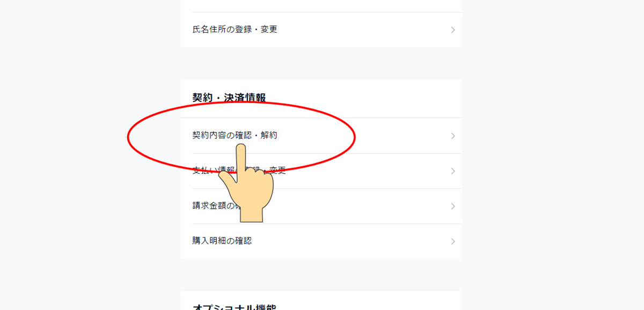The height and width of the screenshot is (310, 644).
Task: Click the sleeve of the hand graphic
Action: click(251, 213)
